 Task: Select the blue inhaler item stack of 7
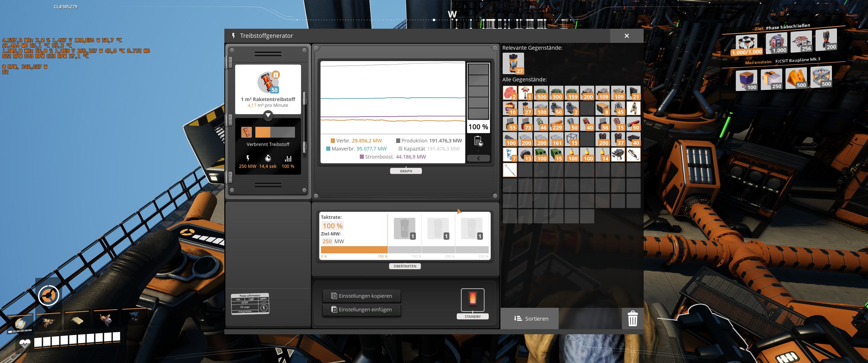tap(510, 155)
